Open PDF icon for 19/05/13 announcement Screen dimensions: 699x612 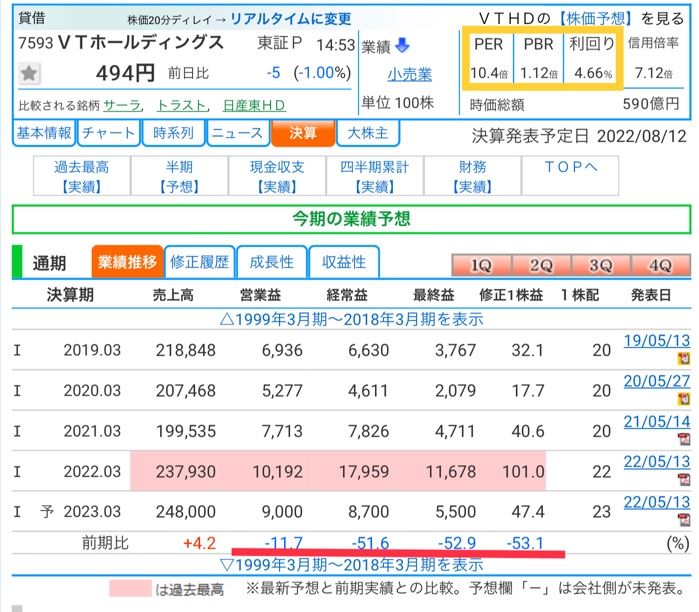683,358
